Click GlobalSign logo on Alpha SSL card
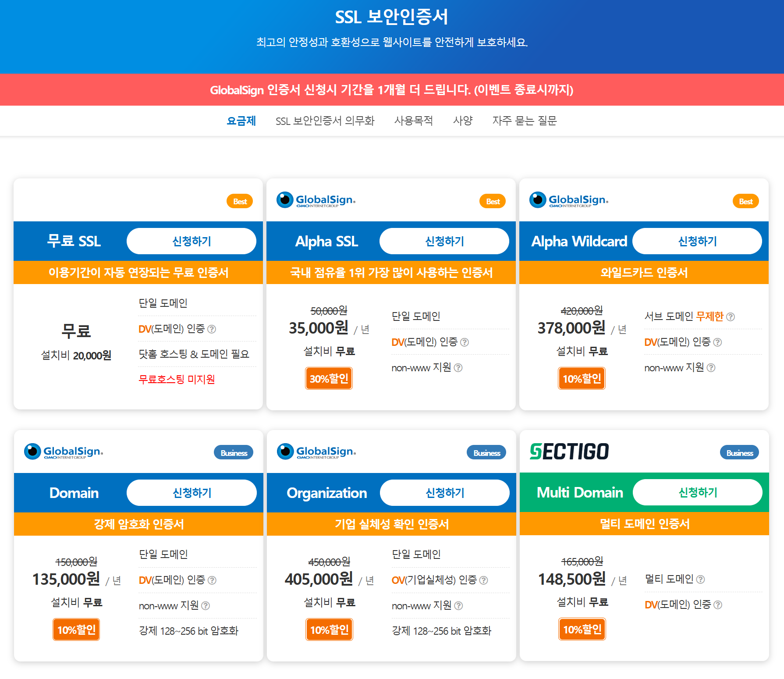 click(316, 200)
